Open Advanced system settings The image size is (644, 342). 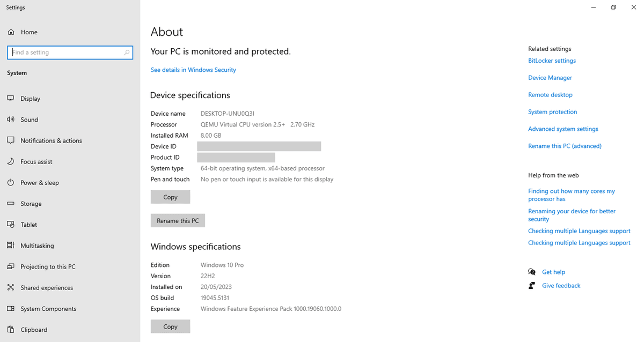click(x=563, y=129)
